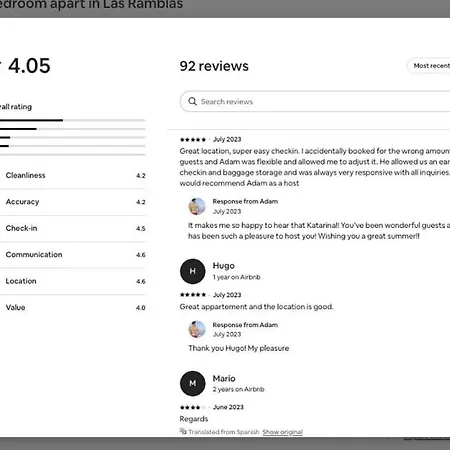Select the Cleanliness rating row
Viewport: 450px width, 450px height.
pyautogui.click(x=73, y=175)
